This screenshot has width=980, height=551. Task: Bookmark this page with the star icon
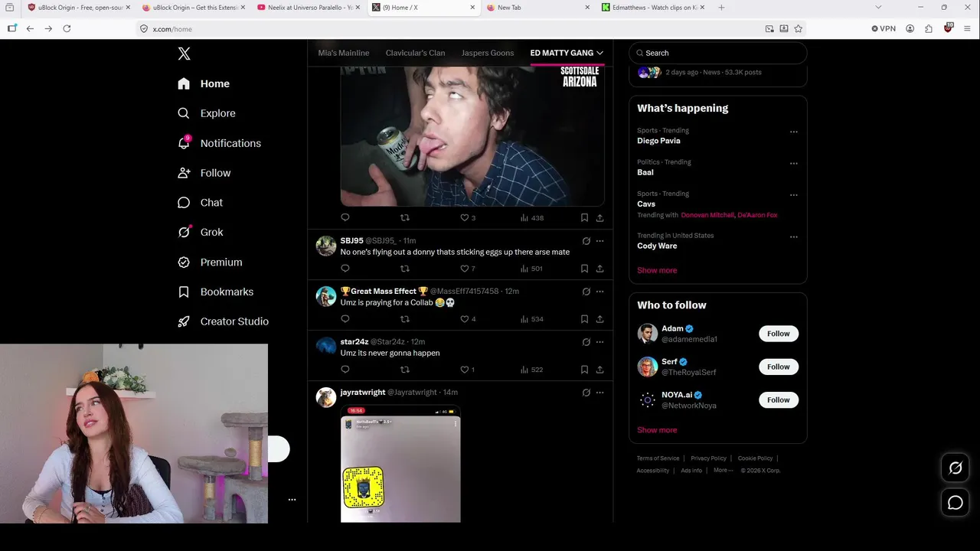tap(799, 28)
